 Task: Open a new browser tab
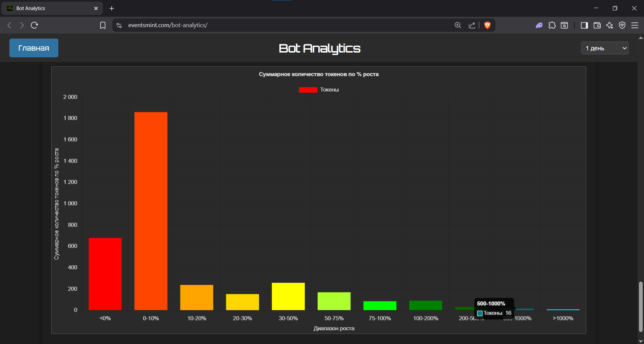point(112,8)
